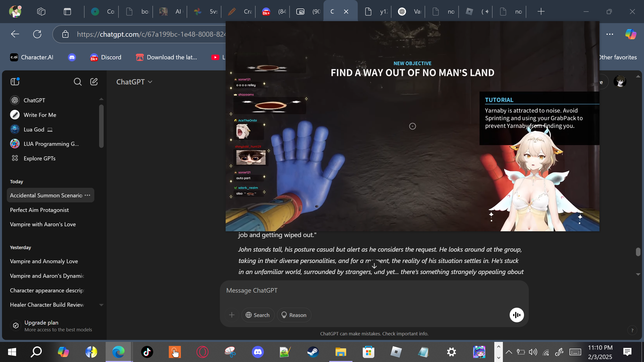Open Microsoft Store from the taskbar

click(368, 352)
